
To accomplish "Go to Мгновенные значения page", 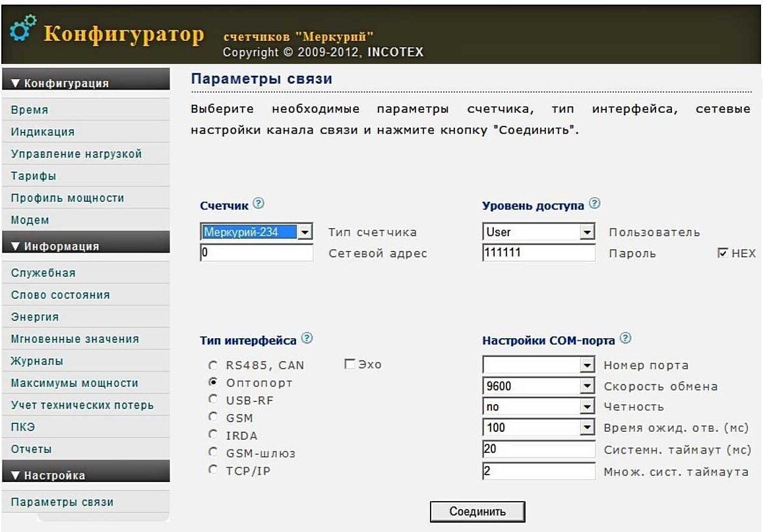I will 86,339.
